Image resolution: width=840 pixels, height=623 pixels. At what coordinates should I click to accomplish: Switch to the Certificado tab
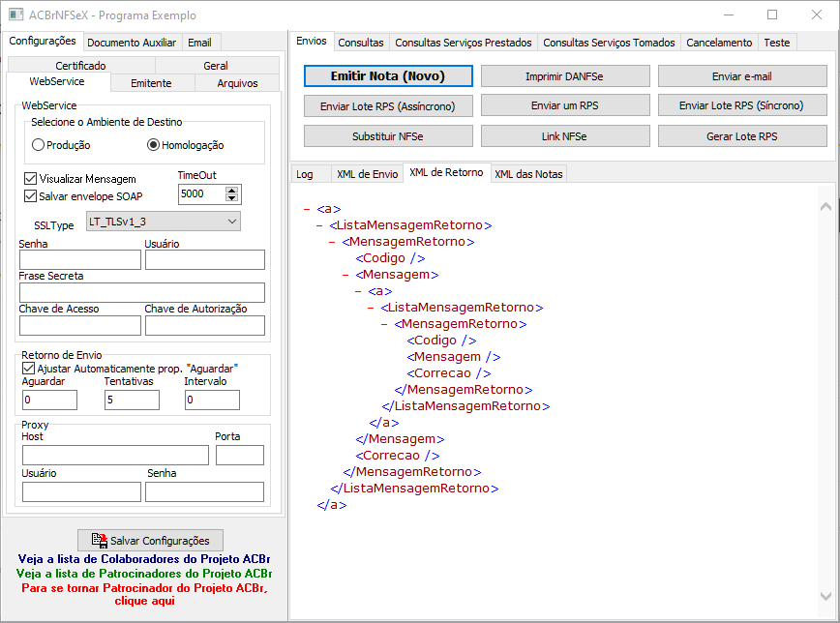[81, 66]
